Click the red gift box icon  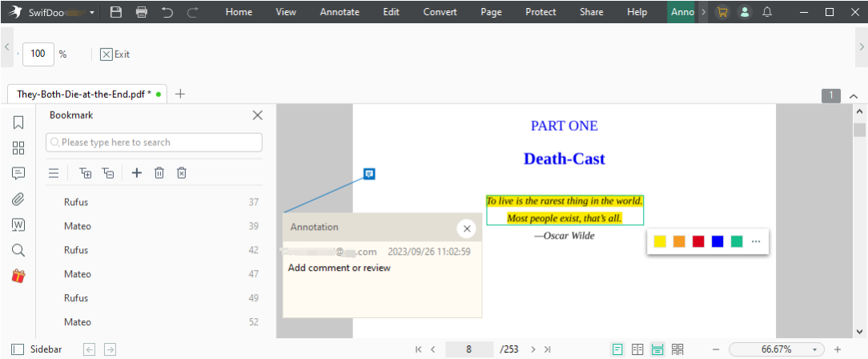[18, 276]
